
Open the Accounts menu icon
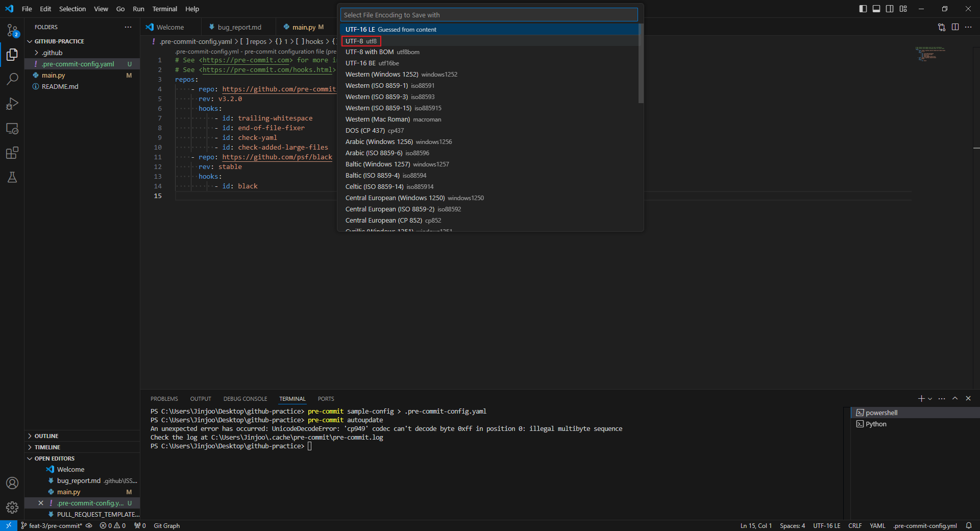(x=12, y=483)
